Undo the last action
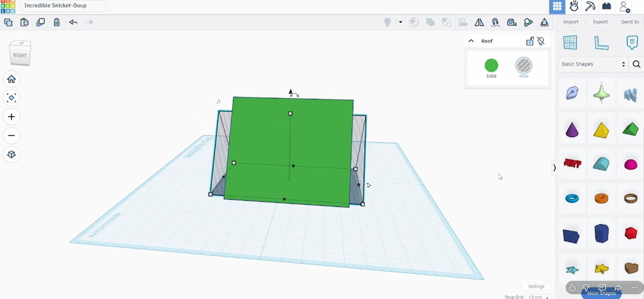 click(x=73, y=22)
